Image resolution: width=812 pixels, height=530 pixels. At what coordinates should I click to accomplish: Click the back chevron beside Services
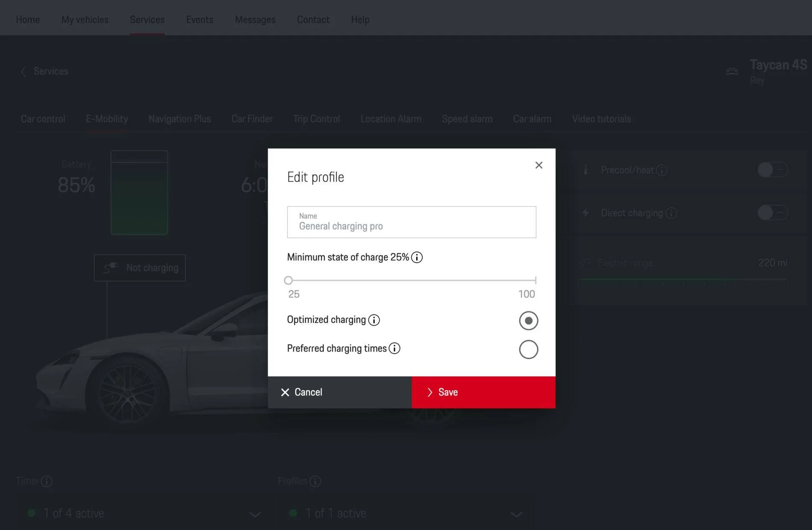click(x=24, y=71)
